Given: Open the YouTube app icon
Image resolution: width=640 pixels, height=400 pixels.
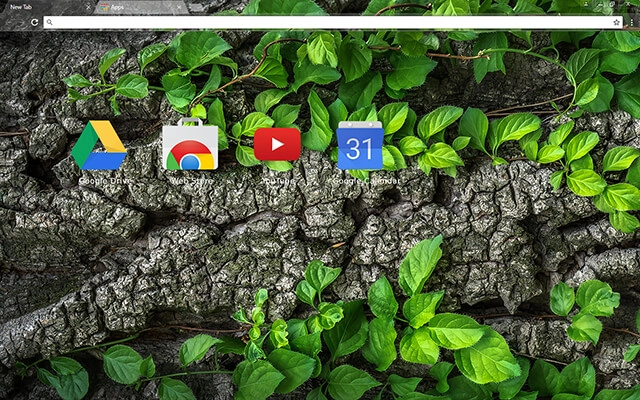Looking at the screenshot, I should click(277, 144).
